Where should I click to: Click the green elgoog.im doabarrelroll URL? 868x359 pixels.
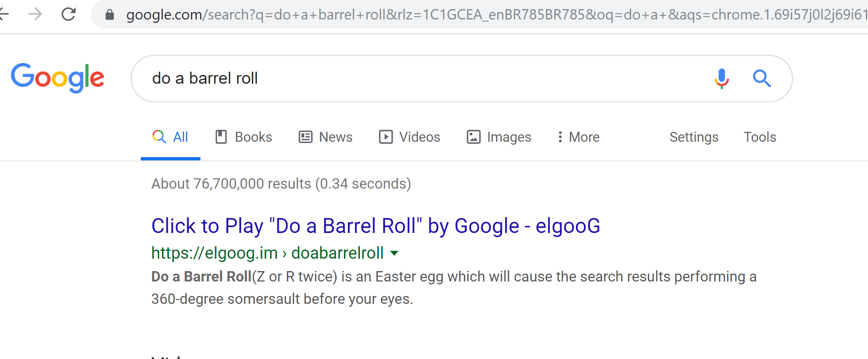point(267,253)
